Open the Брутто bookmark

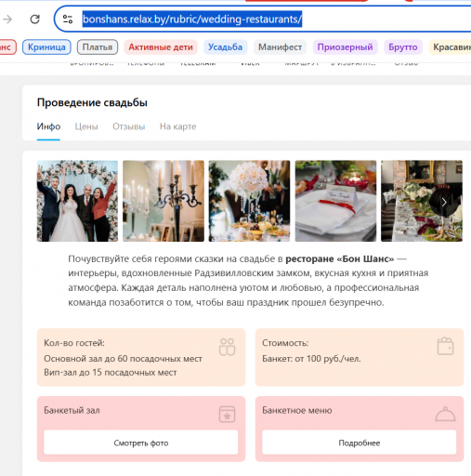pyautogui.click(x=403, y=47)
